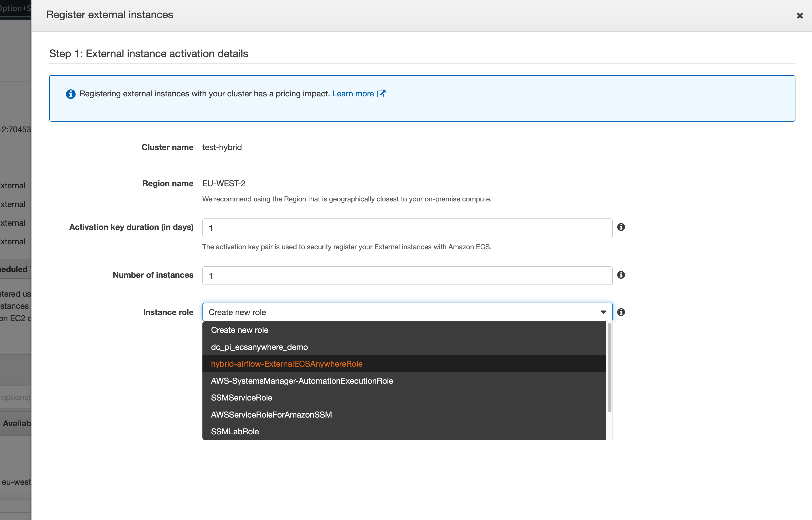Choose AWSServiceRoleForAmazonSSM role option
This screenshot has height=520, width=812.
click(x=271, y=415)
